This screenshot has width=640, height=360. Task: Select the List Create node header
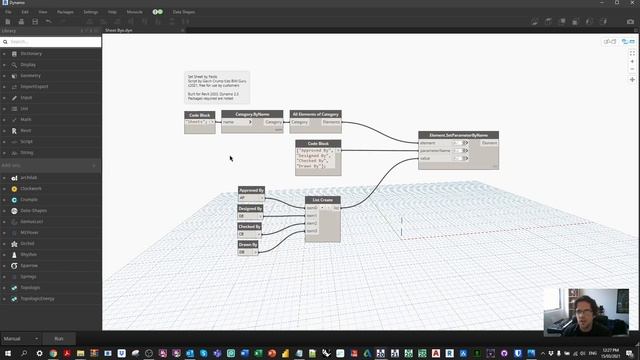(322, 200)
